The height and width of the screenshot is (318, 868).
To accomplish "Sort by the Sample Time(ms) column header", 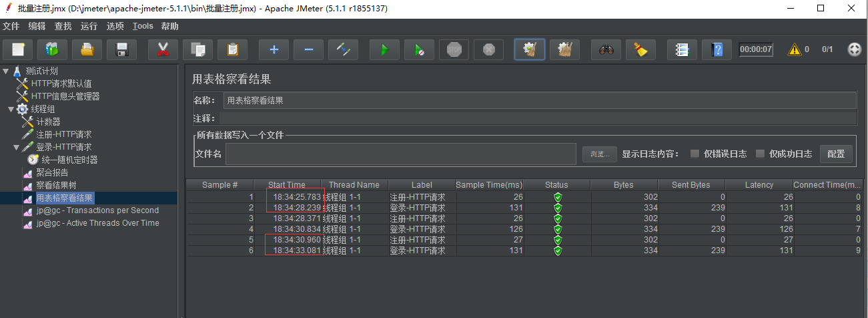I will (x=489, y=185).
